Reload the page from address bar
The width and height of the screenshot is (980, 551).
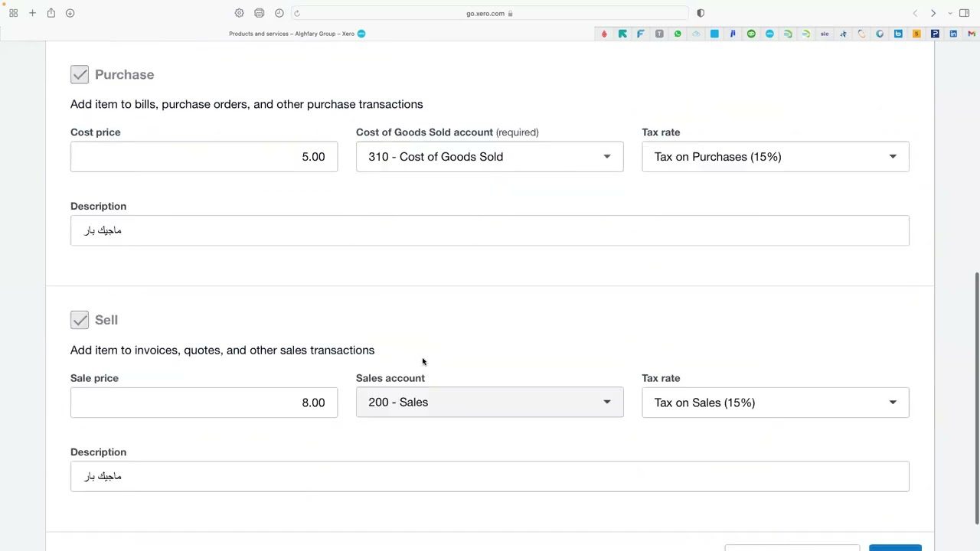297,13
